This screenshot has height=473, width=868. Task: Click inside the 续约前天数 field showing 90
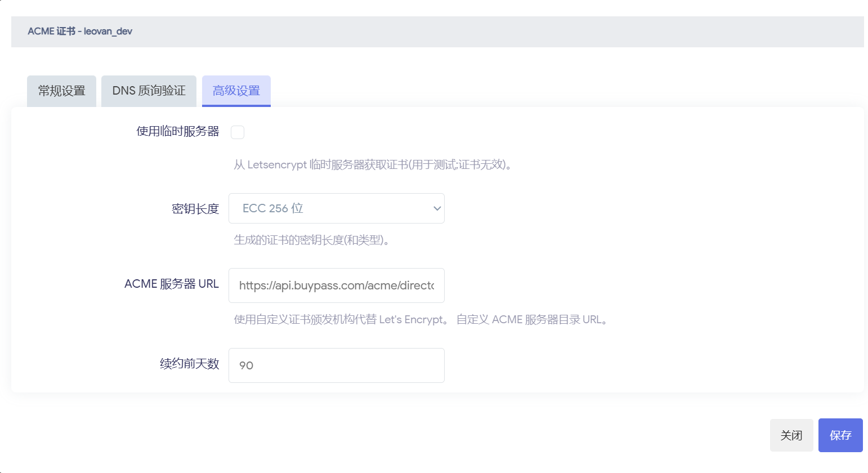[336, 365]
